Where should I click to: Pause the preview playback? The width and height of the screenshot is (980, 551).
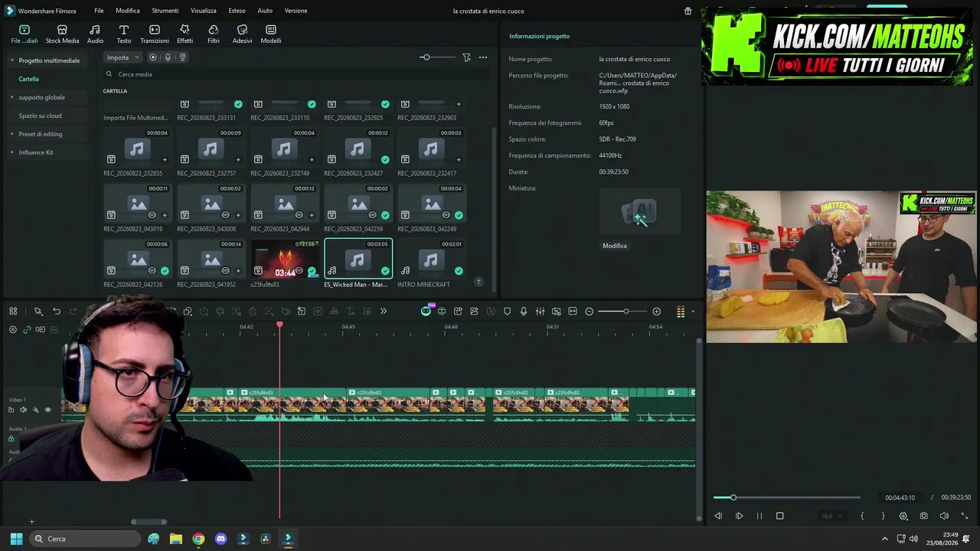pyautogui.click(x=759, y=516)
